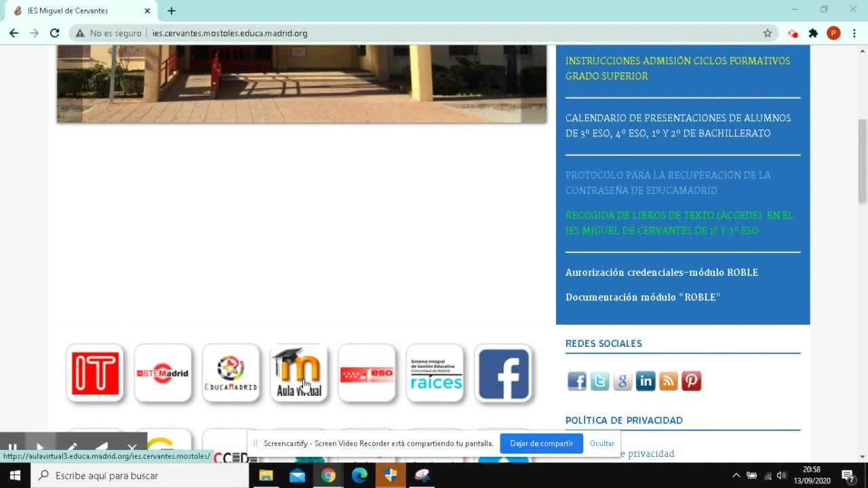Open the taskbar clock and date
This screenshot has height=488, width=868.
812,475
